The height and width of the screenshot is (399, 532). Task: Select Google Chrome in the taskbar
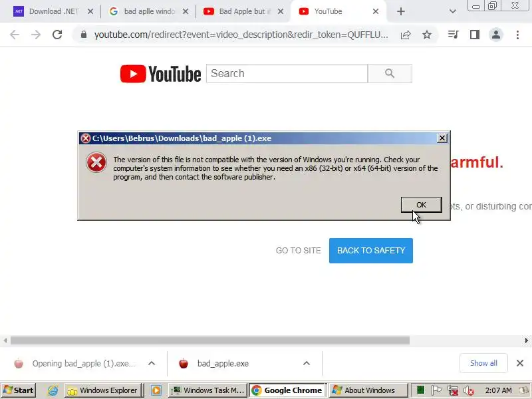[x=288, y=390]
